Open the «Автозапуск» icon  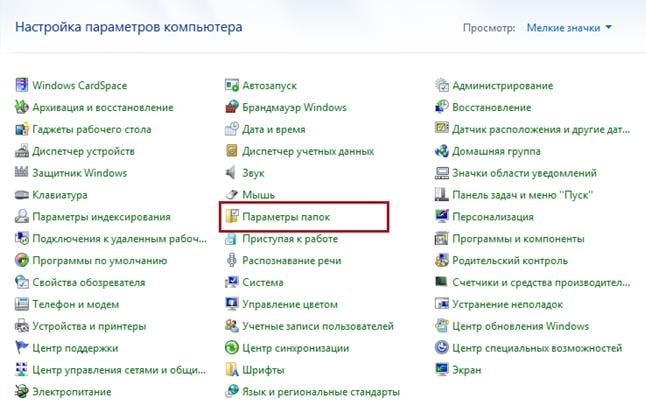point(232,85)
